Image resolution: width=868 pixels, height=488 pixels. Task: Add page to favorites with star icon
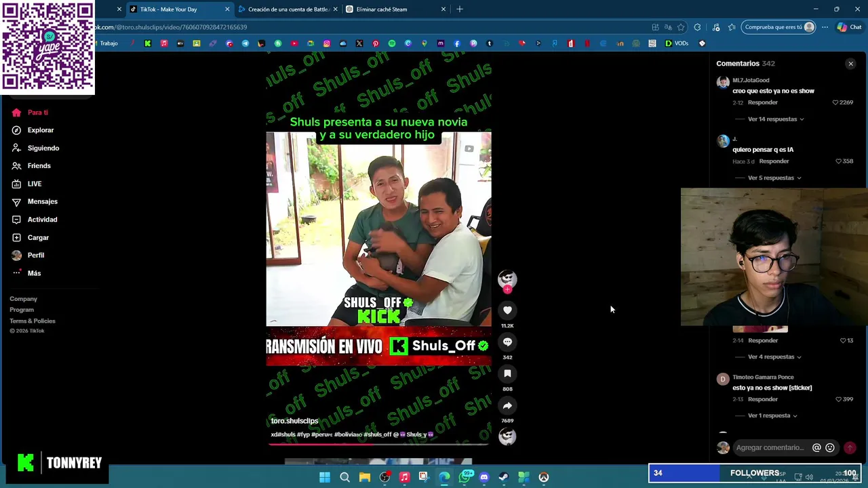pyautogui.click(x=681, y=27)
